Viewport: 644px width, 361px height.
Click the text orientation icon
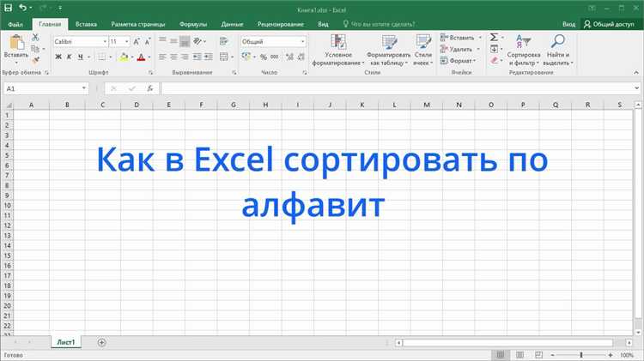pyautogui.click(x=198, y=41)
